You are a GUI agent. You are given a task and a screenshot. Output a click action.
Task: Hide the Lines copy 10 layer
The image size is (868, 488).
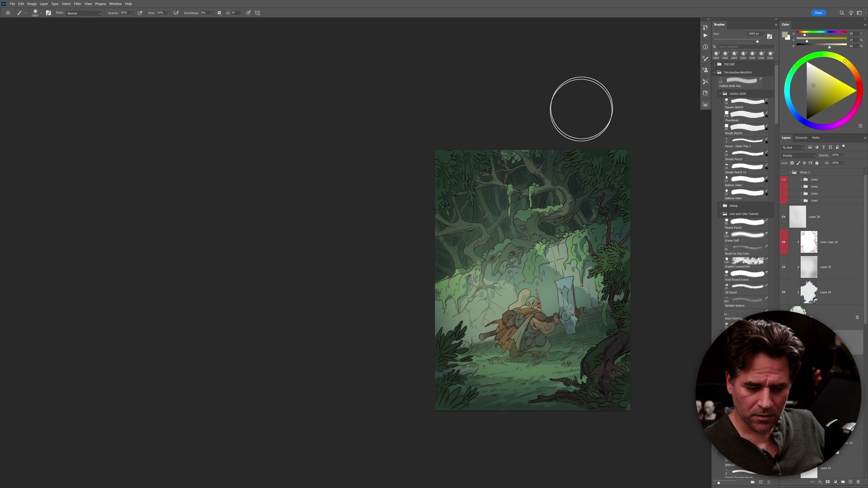point(784,242)
